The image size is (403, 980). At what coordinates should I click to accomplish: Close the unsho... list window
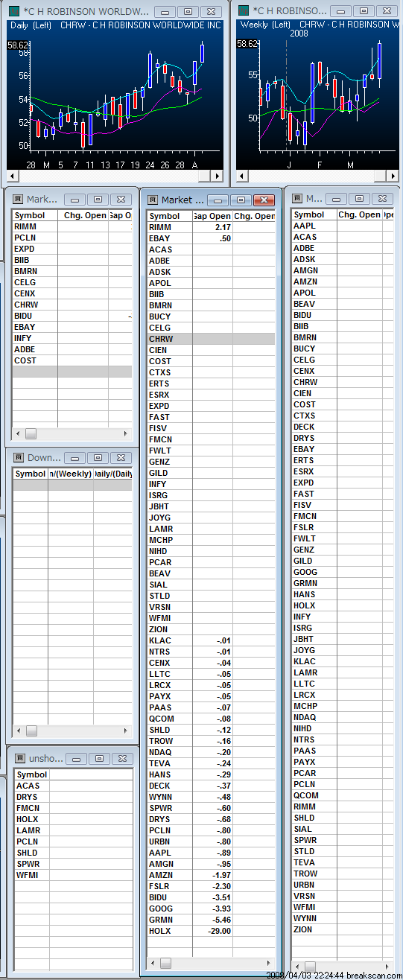click(122, 759)
